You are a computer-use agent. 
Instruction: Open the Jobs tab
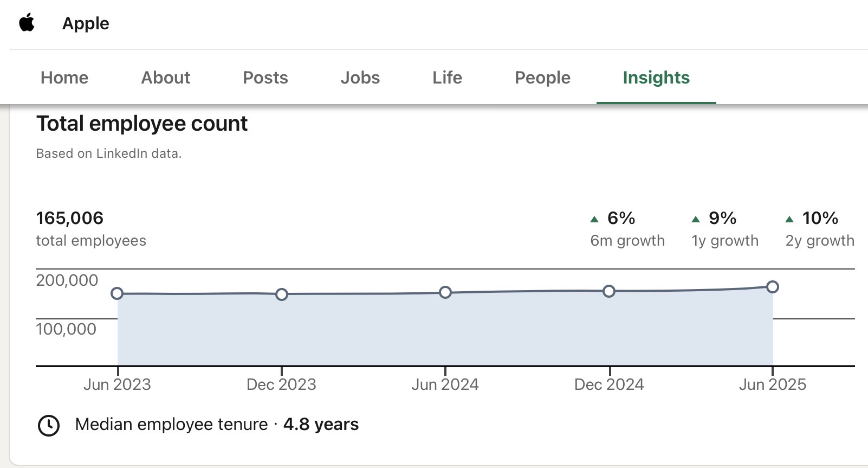pyautogui.click(x=360, y=78)
